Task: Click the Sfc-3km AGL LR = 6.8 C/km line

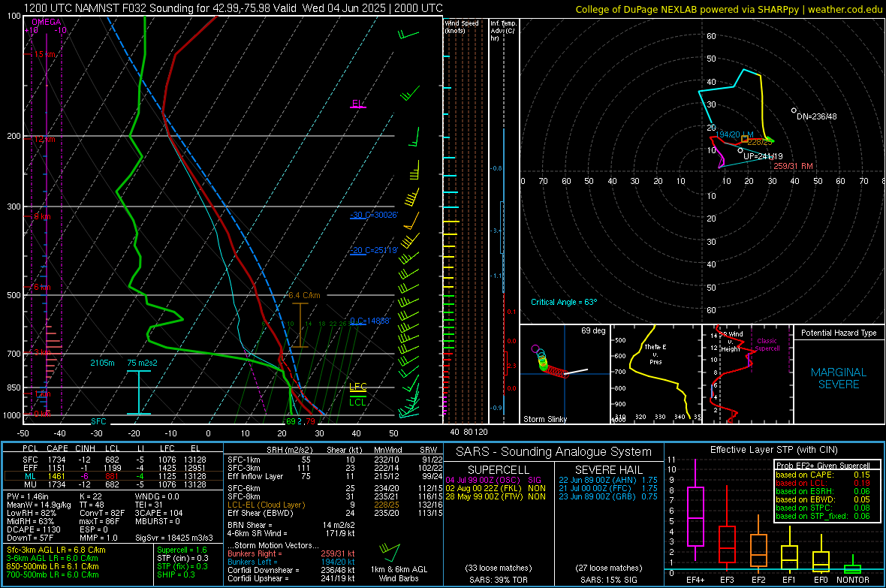Action: (56, 550)
